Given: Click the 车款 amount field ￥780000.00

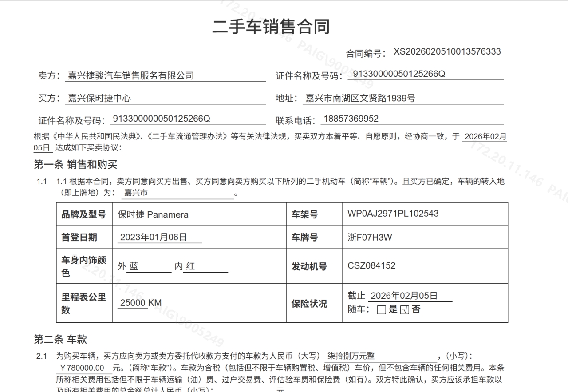Looking at the screenshot, I should (83, 368).
